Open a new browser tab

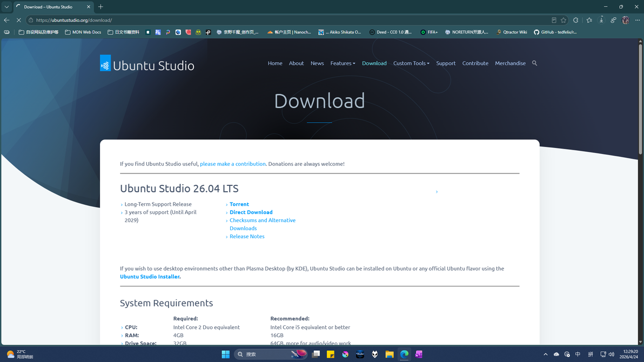100,7
